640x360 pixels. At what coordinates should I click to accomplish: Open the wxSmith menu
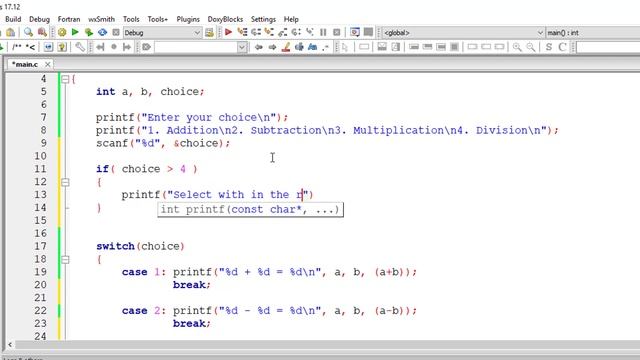coord(101,19)
